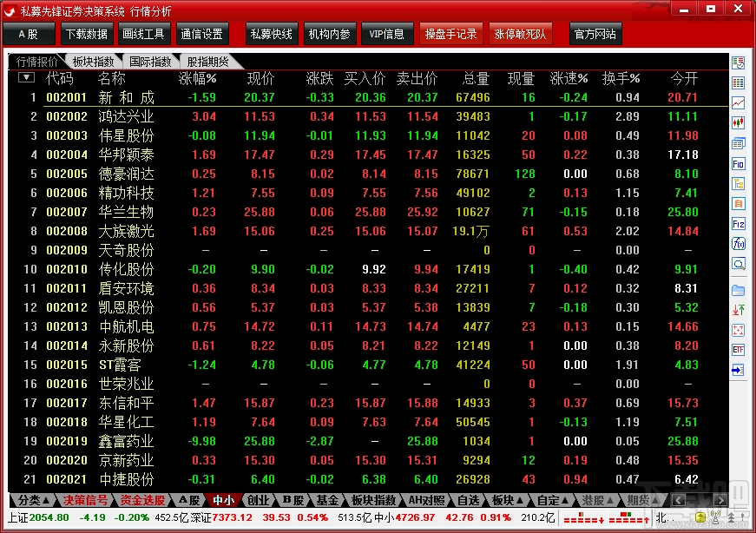Screen dimensions: 756x533
Task: Click the A股 toolbar button
Action: point(29,34)
